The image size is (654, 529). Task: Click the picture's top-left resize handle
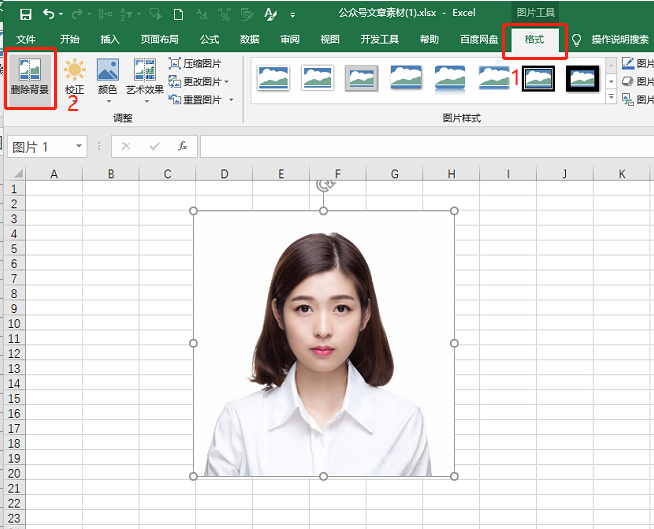tap(193, 211)
